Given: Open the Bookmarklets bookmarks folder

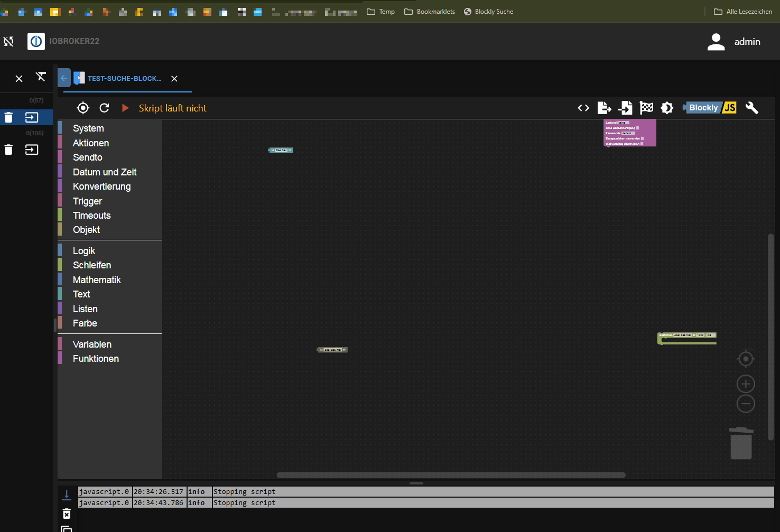Looking at the screenshot, I should [430, 12].
